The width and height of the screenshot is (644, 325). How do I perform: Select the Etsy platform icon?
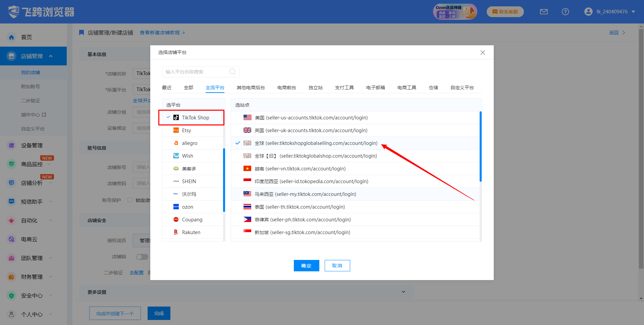pos(176,130)
